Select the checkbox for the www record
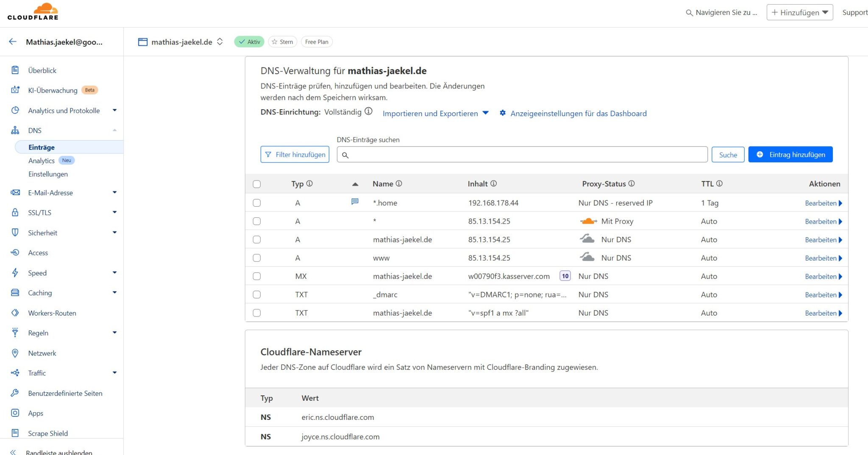 [257, 258]
